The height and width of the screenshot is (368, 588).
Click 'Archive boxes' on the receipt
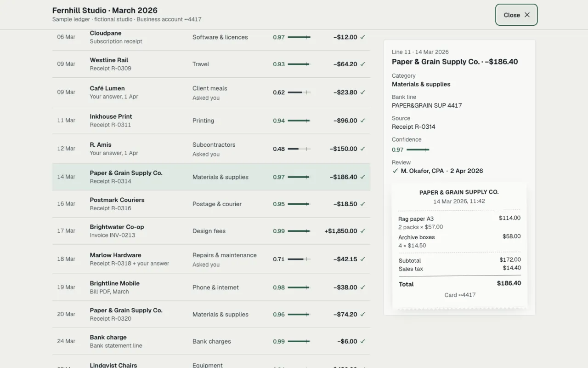click(416, 237)
